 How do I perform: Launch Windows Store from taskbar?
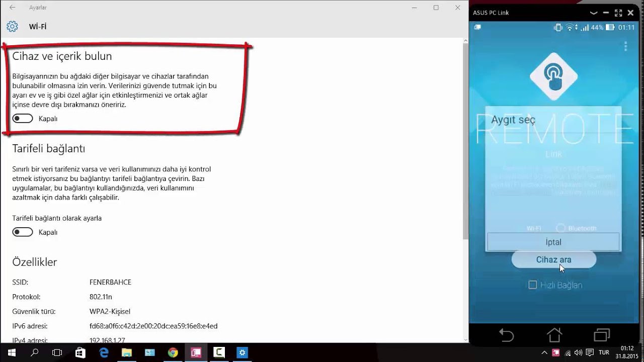click(80, 352)
